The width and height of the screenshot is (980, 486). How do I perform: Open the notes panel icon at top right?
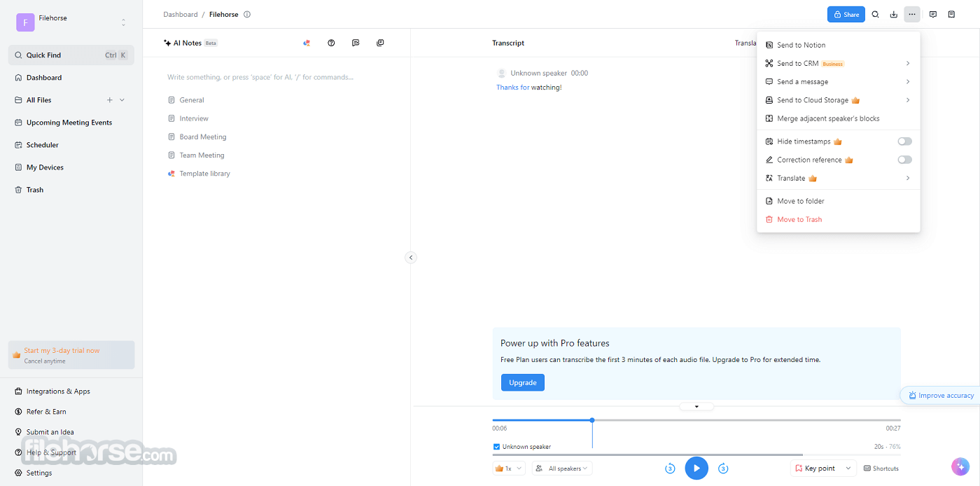(x=951, y=14)
